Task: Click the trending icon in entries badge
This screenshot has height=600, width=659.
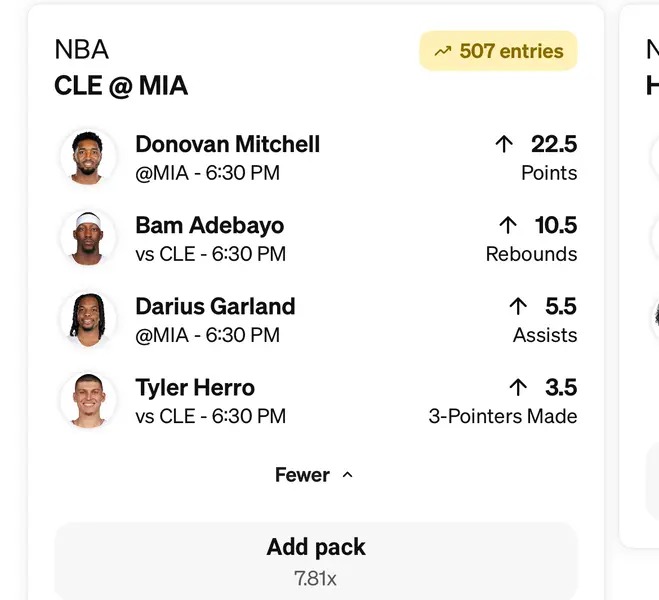Action: coord(442,51)
